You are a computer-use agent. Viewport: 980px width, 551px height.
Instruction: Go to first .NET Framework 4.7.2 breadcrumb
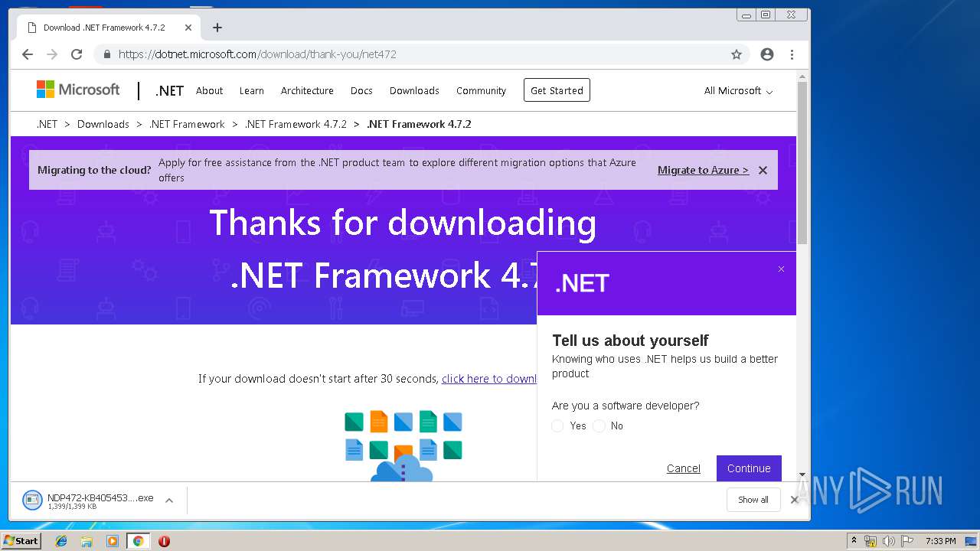point(296,124)
